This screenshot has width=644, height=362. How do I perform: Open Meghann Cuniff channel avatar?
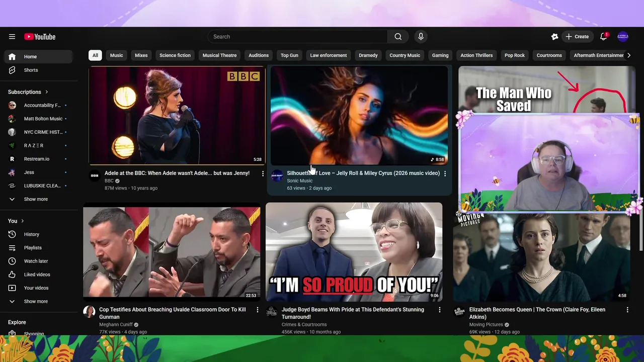tap(89, 312)
